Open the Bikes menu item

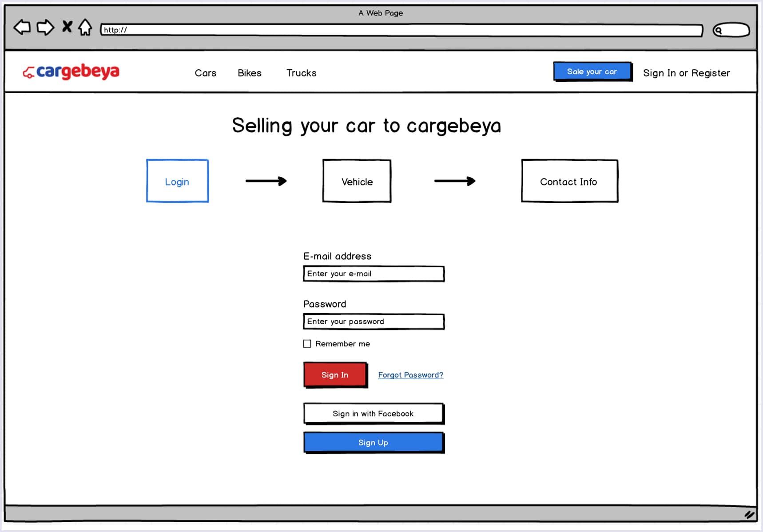[x=249, y=73]
